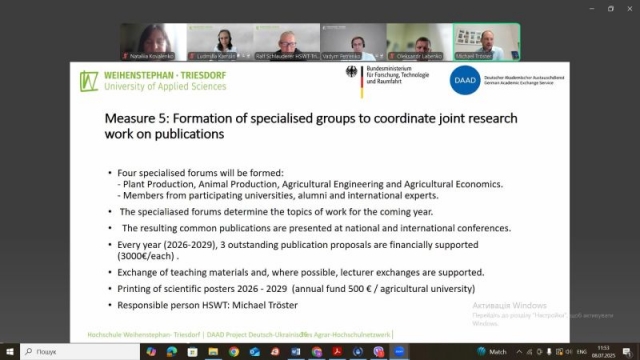Open network status tray icon
The width and height of the screenshot is (640, 360).
pyautogui.click(x=529, y=351)
